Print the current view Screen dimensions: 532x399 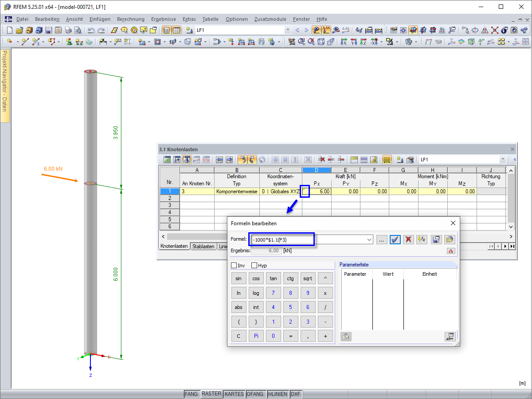[x=68, y=30]
